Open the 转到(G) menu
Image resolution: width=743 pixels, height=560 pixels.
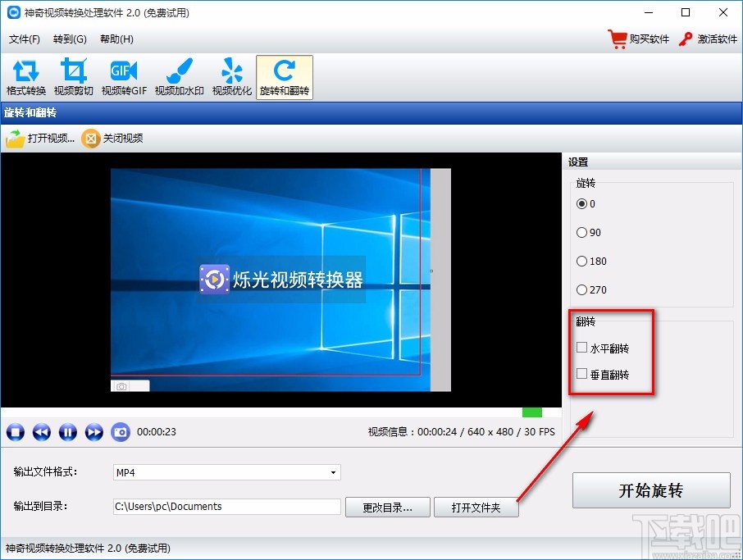pyautogui.click(x=71, y=39)
